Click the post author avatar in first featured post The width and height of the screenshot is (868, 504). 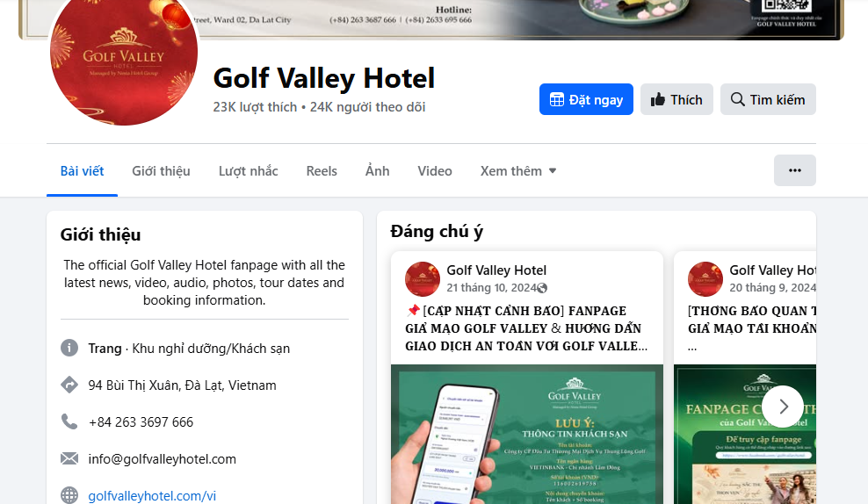click(423, 279)
